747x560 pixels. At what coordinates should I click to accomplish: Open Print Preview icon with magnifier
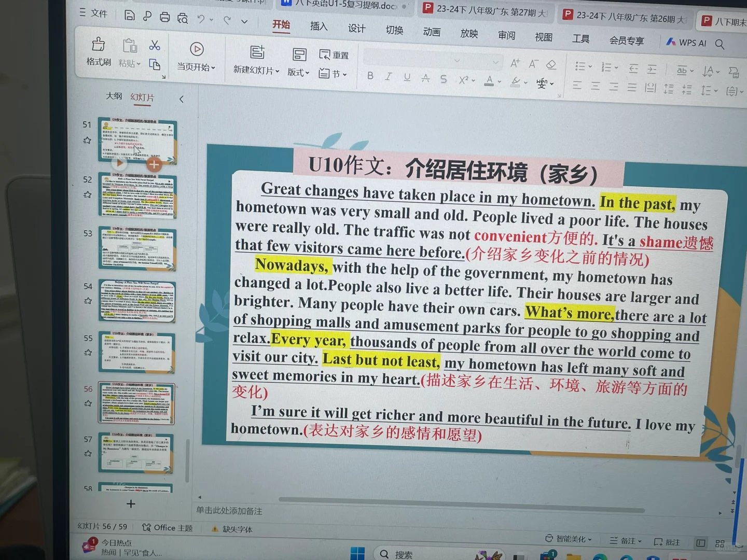click(x=183, y=18)
